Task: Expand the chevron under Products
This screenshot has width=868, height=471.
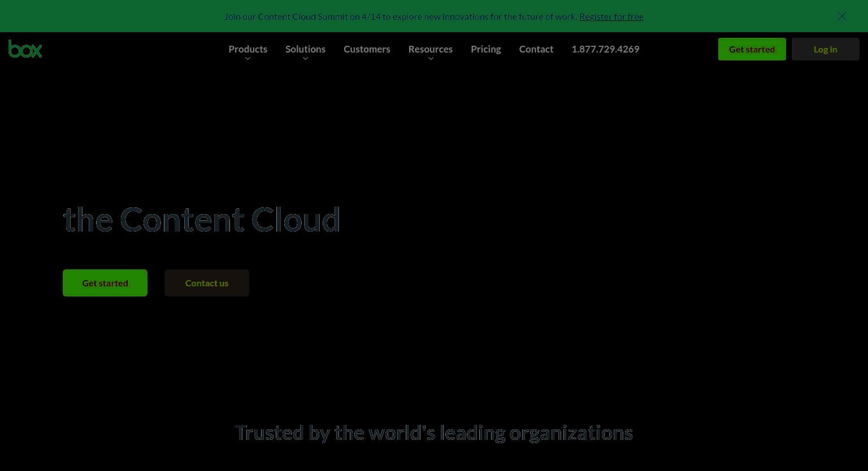Action: (248, 59)
